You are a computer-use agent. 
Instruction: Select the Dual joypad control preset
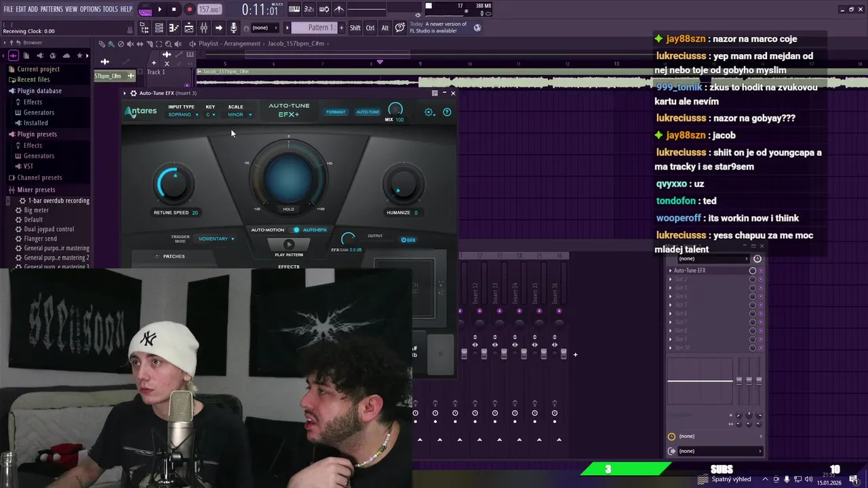tap(49, 229)
